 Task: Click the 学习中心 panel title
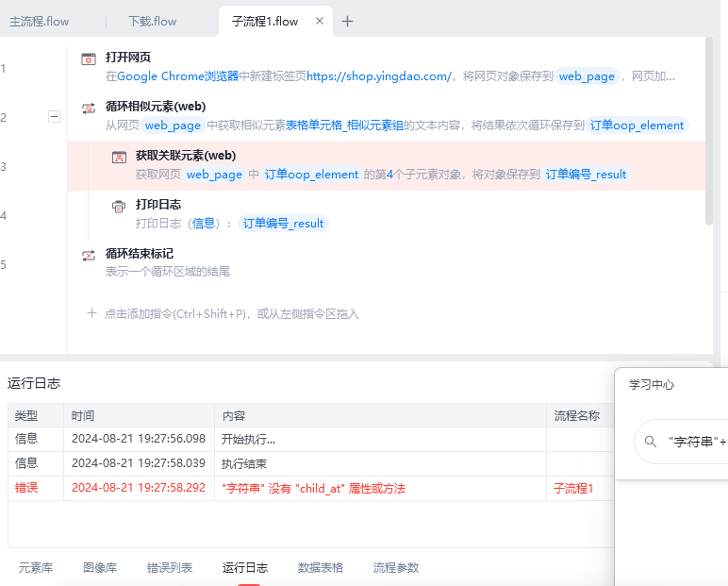(x=652, y=385)
